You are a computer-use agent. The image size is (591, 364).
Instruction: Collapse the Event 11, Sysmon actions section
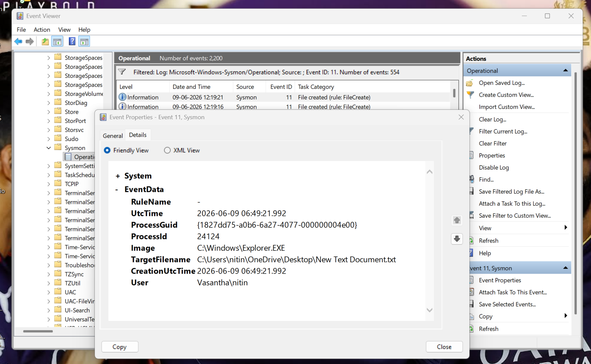tap(565, 268)
